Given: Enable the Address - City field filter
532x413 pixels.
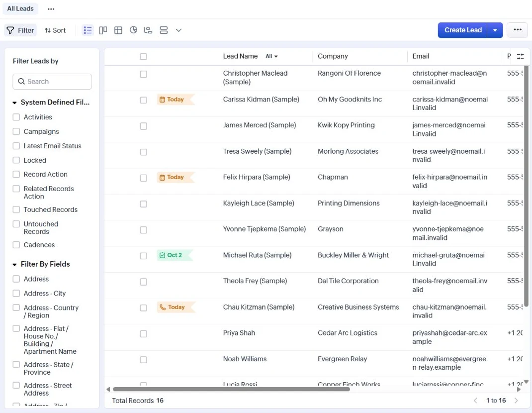Looking at the screenshot, I should [16, 293].
